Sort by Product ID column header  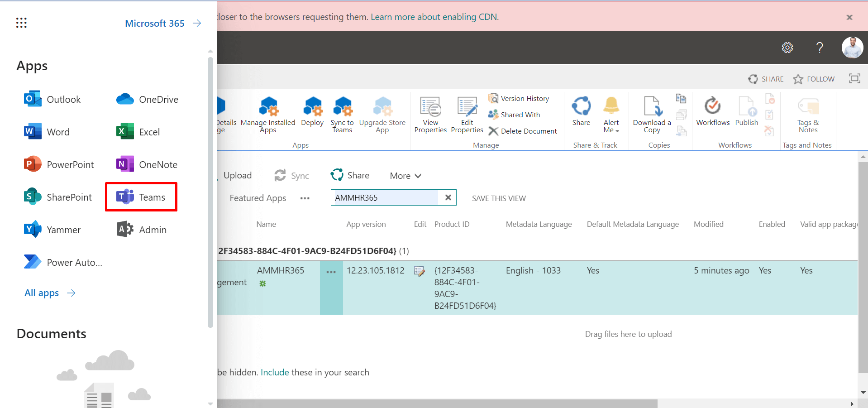[452, 224]
